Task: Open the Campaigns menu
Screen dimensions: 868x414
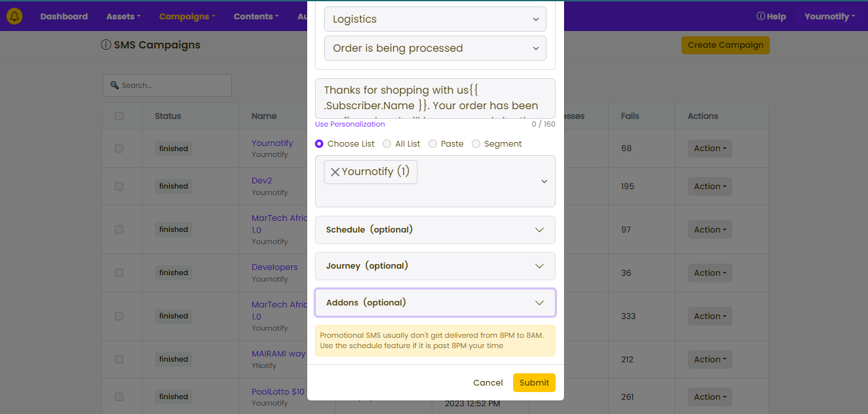Action: pos(187,16)
